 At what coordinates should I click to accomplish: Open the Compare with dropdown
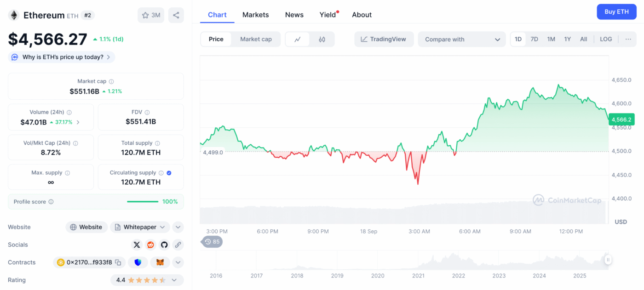(462, 39)
